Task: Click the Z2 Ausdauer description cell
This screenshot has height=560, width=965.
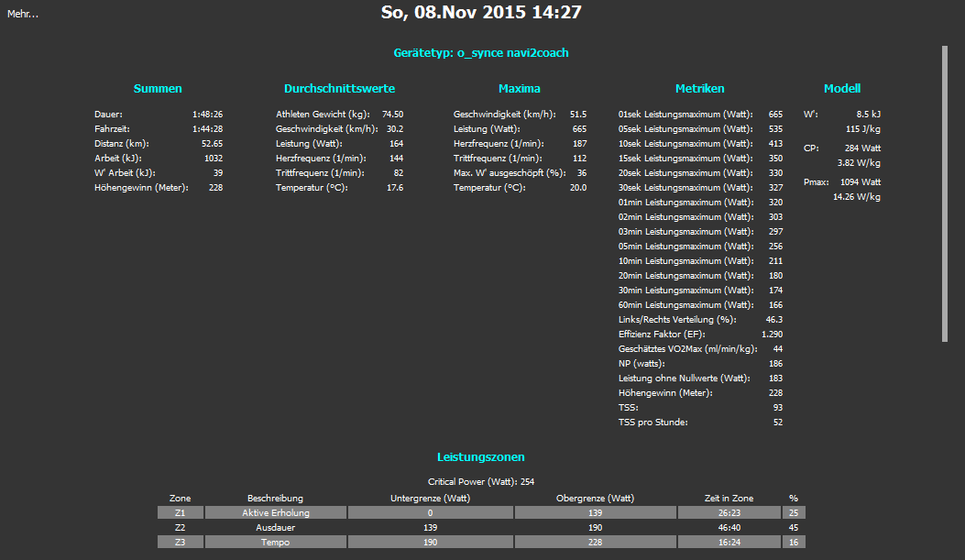Action: point(276,528)
